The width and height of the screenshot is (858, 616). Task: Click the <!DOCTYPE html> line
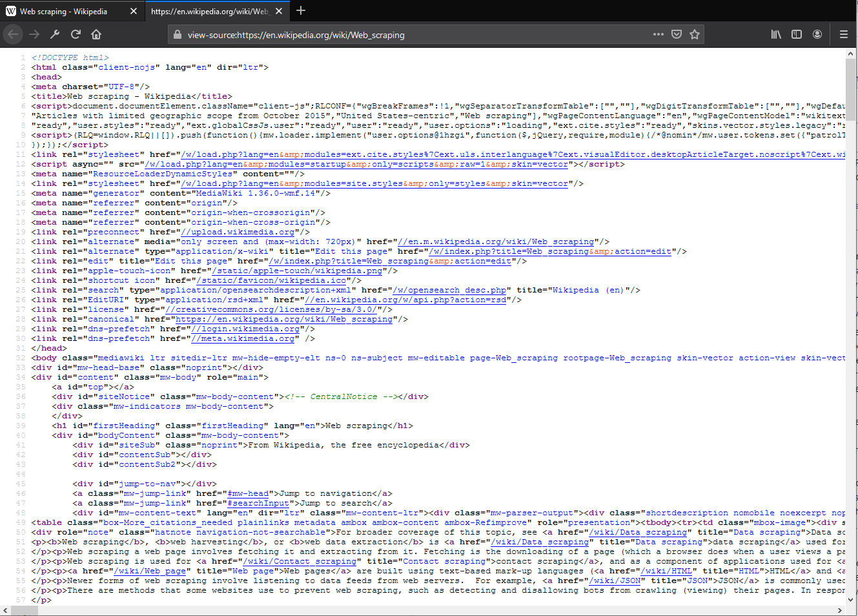[70, 57]
